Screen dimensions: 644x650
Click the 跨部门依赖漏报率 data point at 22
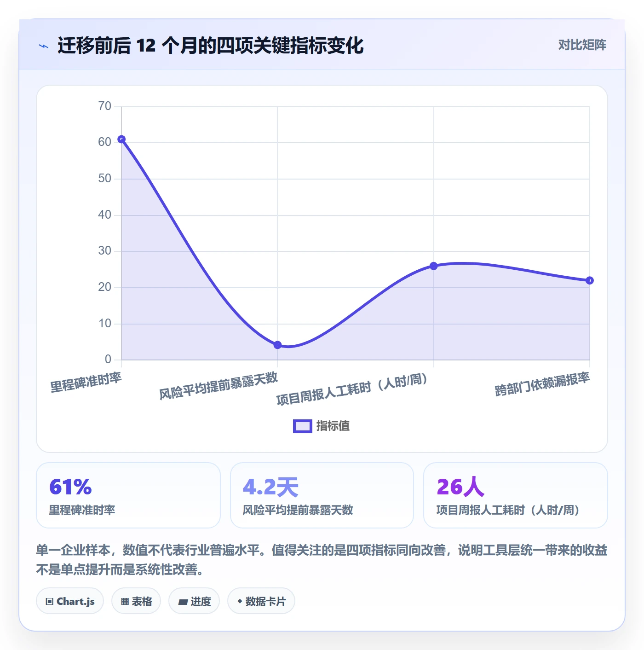coord(590,280)
